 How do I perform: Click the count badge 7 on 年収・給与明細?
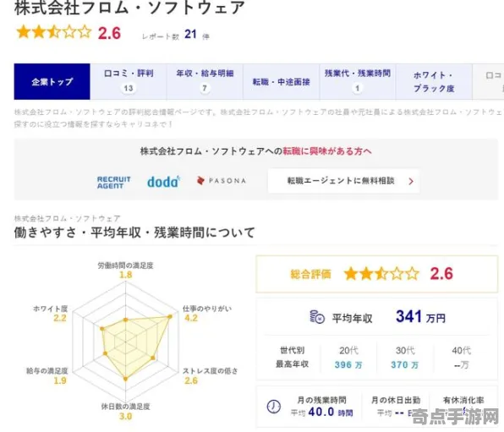[205, 88]
